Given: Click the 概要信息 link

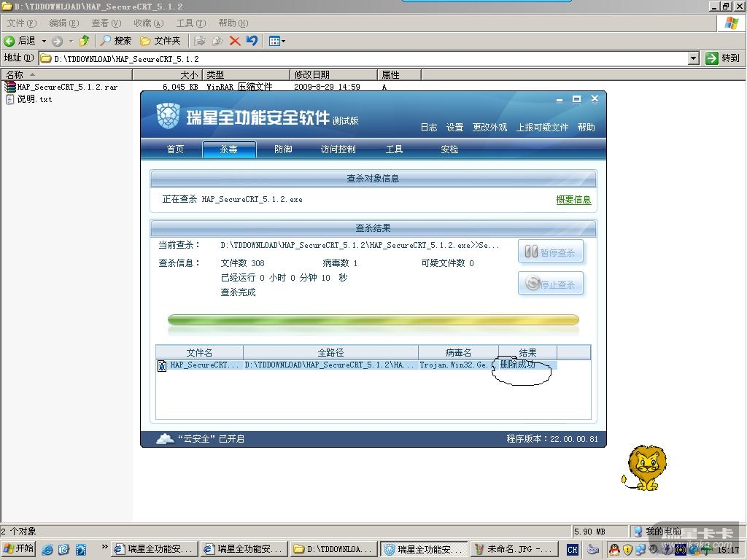Looking at the screenshot, I should click(x=573, y=200).
